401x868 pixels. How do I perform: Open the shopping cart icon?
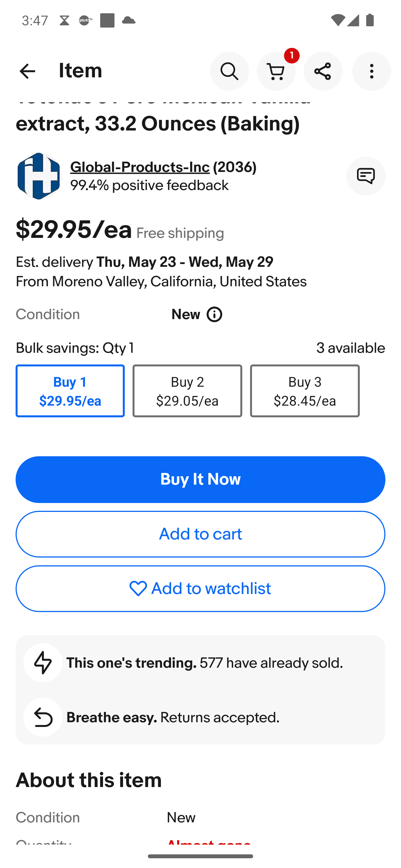point(276,71)
